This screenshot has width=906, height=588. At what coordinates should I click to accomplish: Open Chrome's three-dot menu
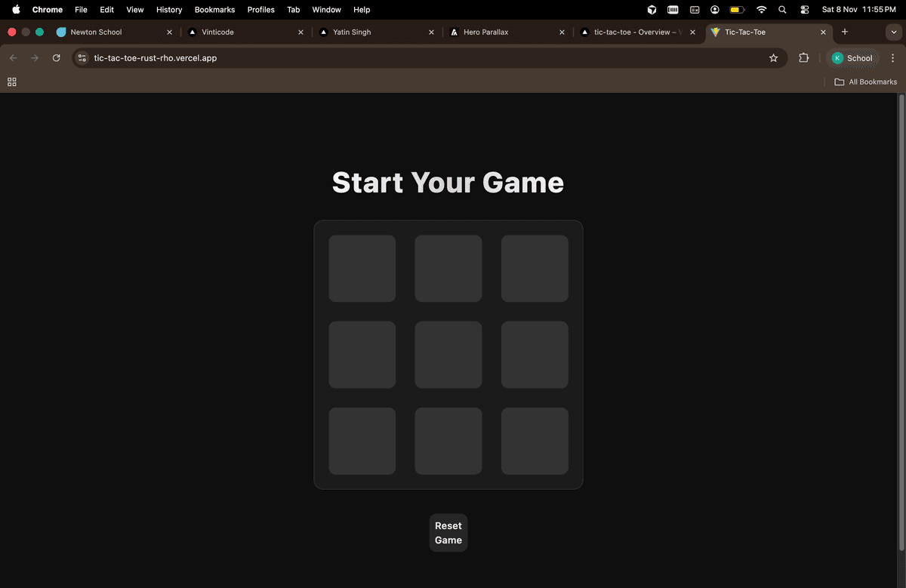(x=892, y=58)
